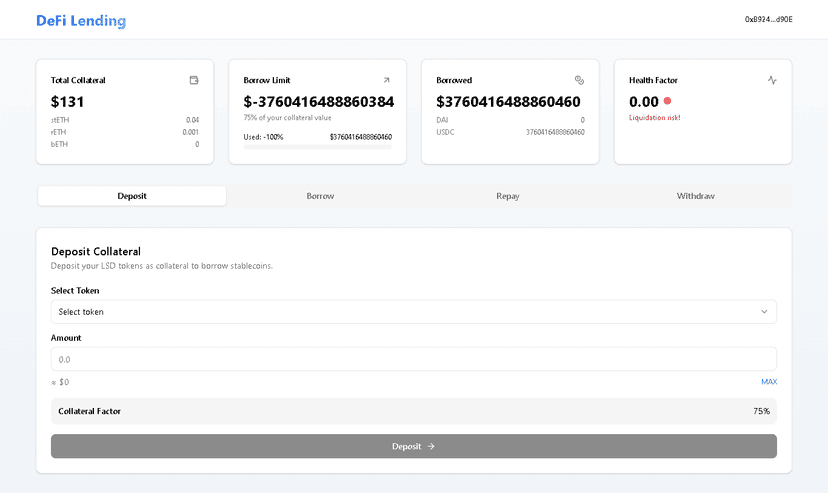828x493 pixels.
Task: Click the stETH balance row
Action: (x=125, y=120)
